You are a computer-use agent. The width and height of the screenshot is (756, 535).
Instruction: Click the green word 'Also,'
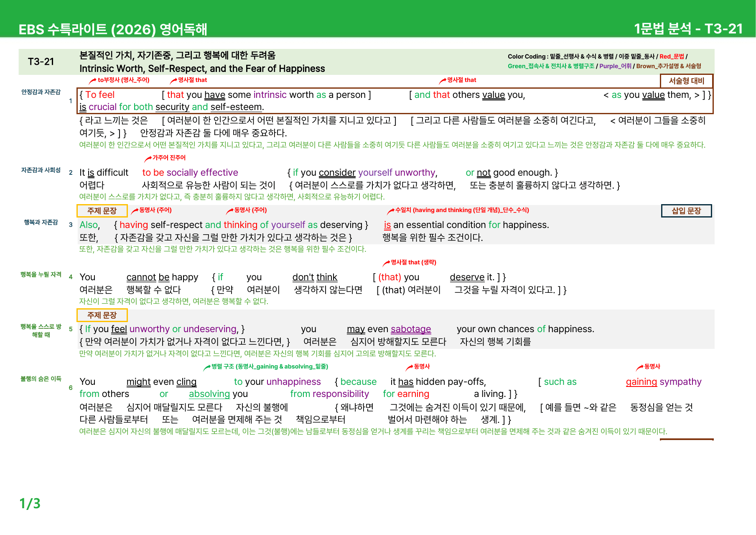[x=90, y=225]
